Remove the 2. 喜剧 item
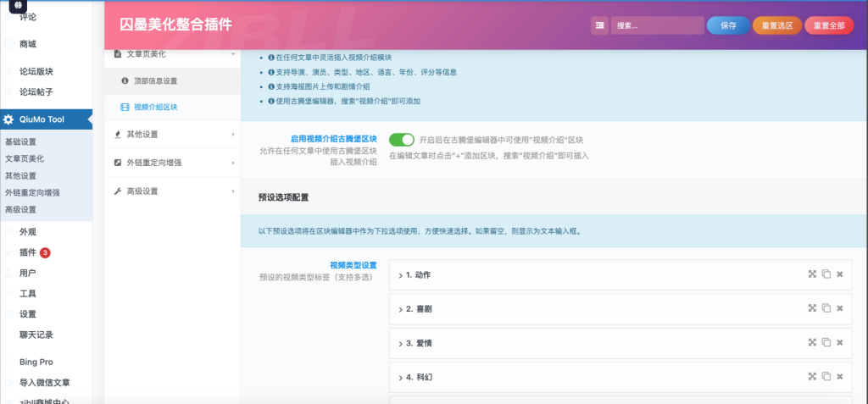Screen dimensions: 868x404 [840, 309]
